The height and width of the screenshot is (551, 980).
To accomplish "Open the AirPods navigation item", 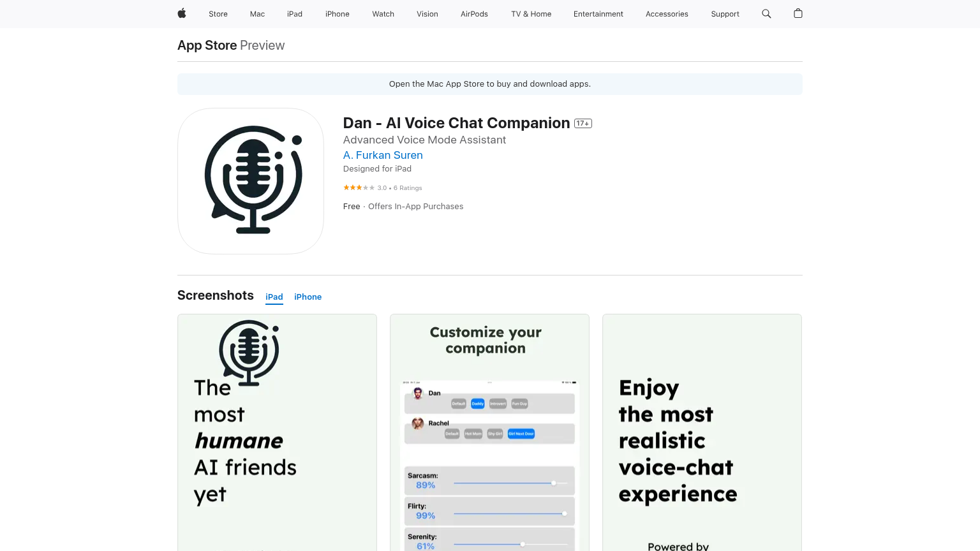I will tap(474, 14).
